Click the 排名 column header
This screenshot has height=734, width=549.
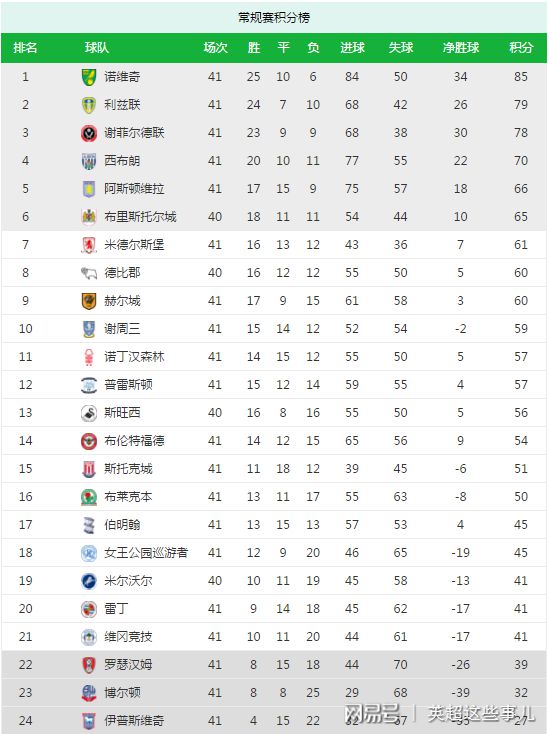(x=25, y=48)
